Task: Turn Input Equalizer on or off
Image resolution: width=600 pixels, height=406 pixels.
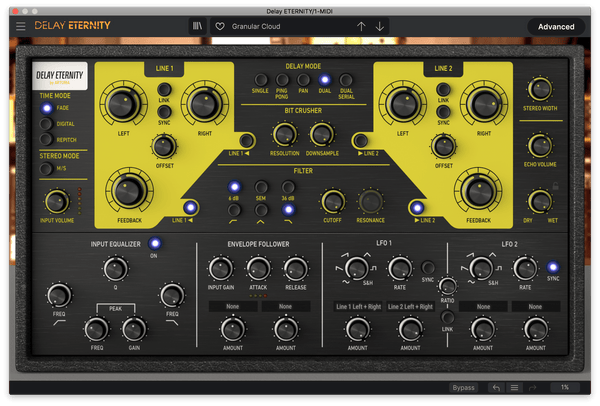Action: click(155, 243)
